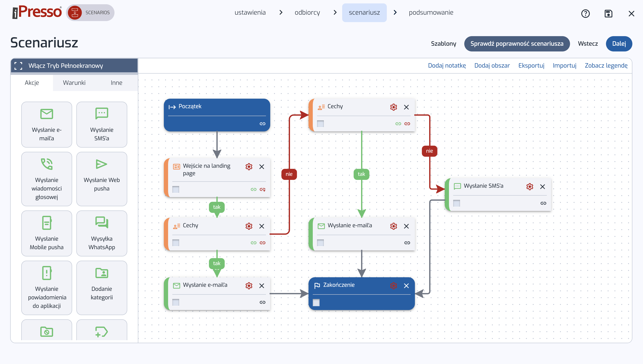Check the box in Zakończenie node
The image size is (643, 364).
316,303
